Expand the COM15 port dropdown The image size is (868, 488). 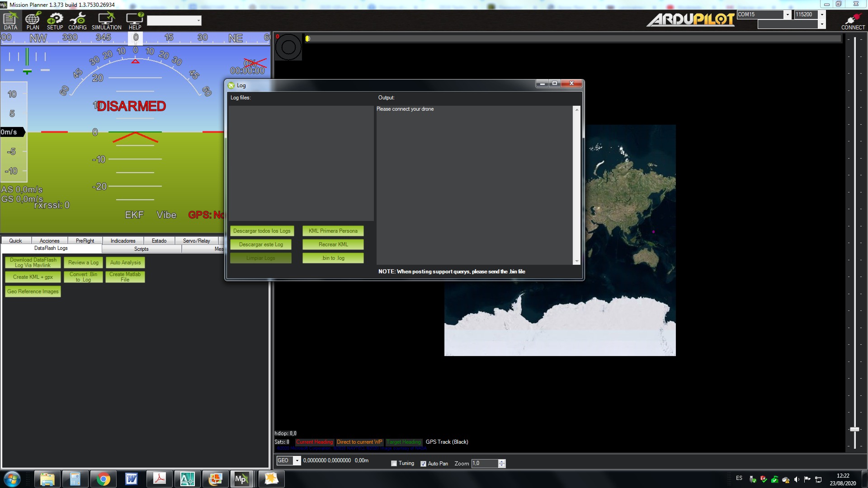click(787, 14)
